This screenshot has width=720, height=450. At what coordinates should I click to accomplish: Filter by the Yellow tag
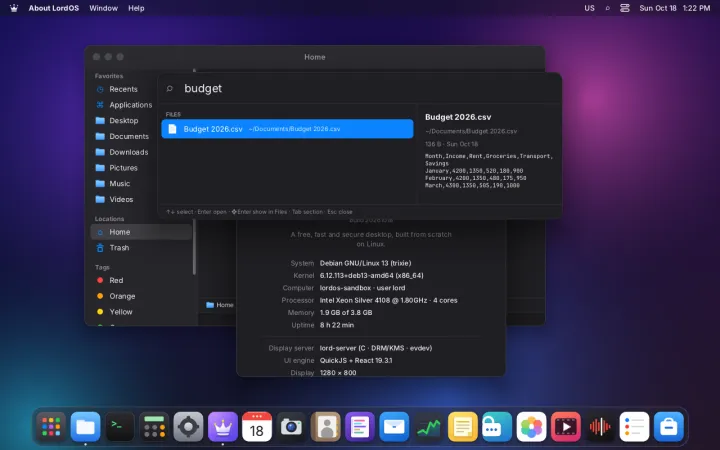tap(141, 312)
